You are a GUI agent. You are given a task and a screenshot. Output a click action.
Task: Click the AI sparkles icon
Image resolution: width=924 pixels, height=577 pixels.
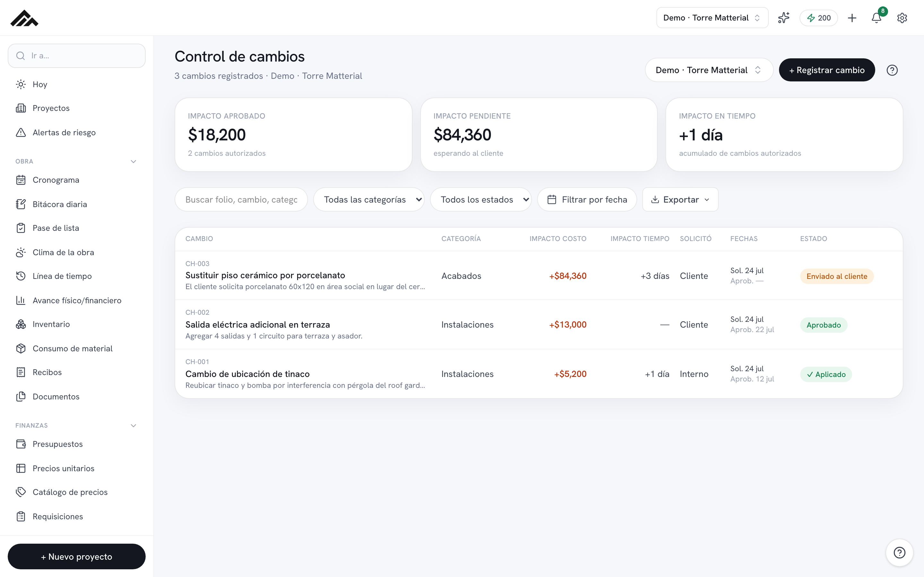(x=783, y=18)
